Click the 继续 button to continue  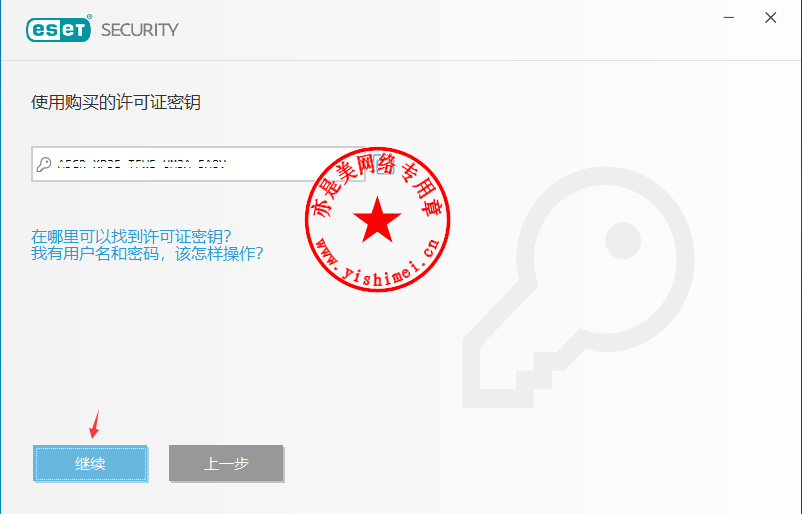(91, 463)
